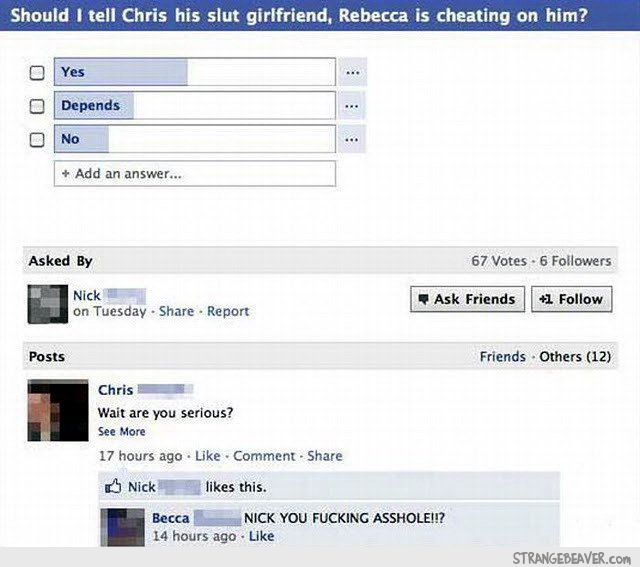Switch to the Friends posts tab
The height and width of the screenshot is (567, 640).
pyautogui.click(x=502, y=356)
